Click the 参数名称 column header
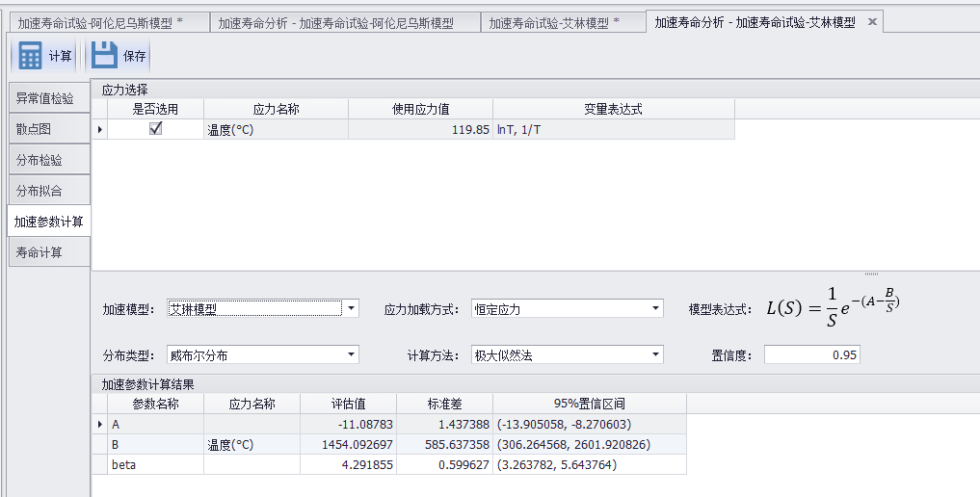The width and height of the screenshot is (980, 497). [156, 404]
